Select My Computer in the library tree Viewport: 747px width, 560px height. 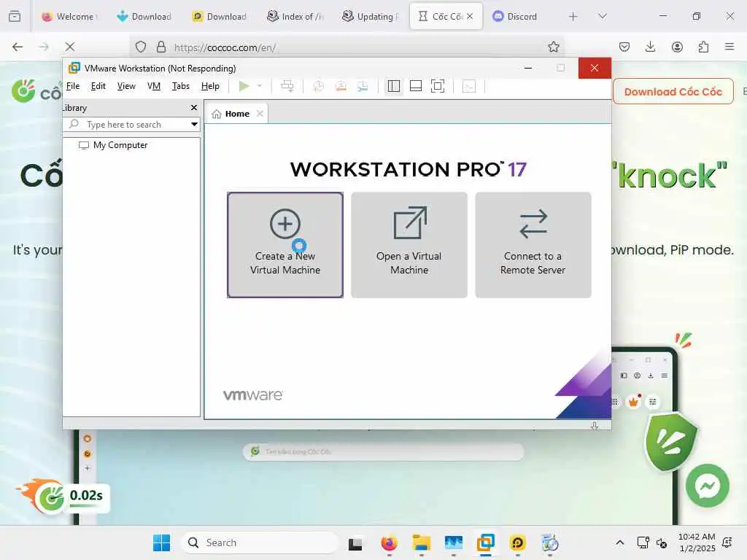pyautogui.click(x=120, y=145)
